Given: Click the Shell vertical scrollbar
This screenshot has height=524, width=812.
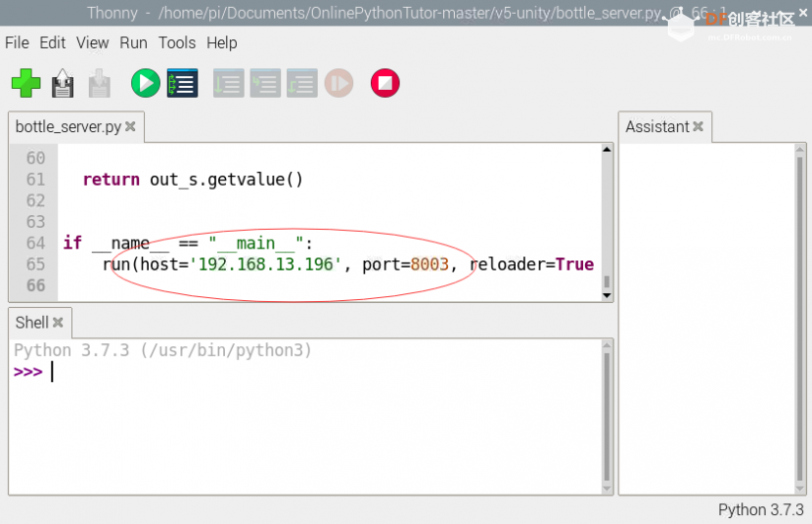Looking at the screenshot, I should click(x=607, y=416).
